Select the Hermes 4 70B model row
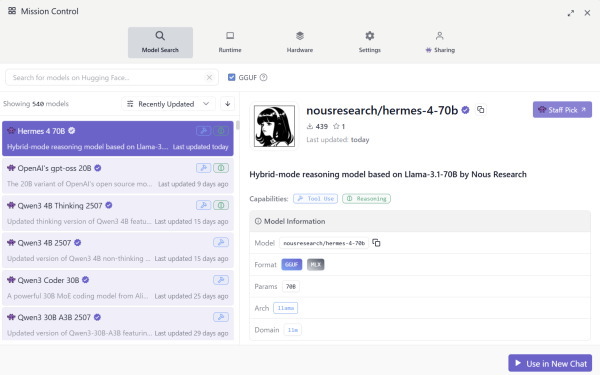The width and height of the screenshot is (600, 375). [x=117, y=139]
